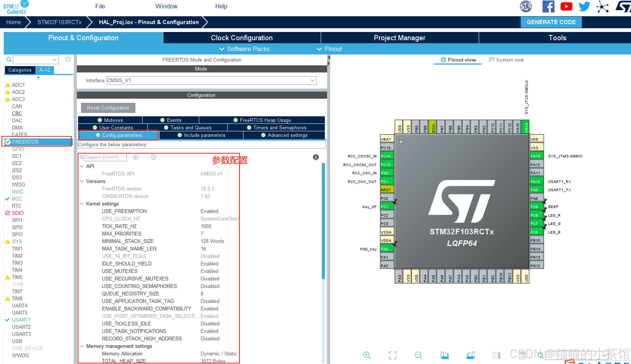Screen dimensions: 631x364
Task: Rotate chip view clockwise icon
Action: coord(444,355)
